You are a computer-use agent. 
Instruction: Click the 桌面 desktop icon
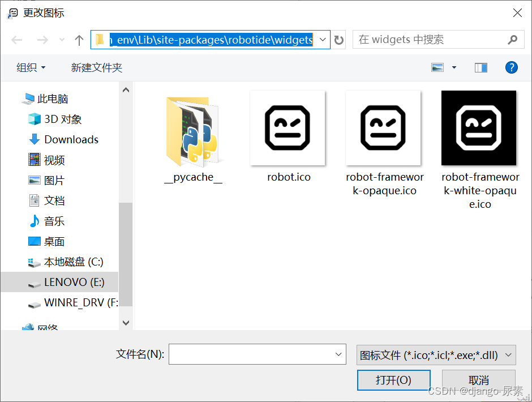pyautogui.click(x=35, y=241)
